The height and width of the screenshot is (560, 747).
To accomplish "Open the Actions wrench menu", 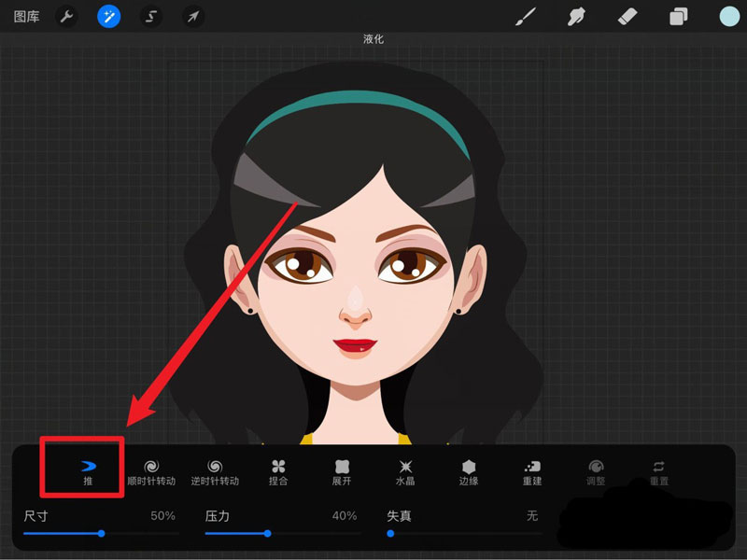I will click(x=66, y=16).
